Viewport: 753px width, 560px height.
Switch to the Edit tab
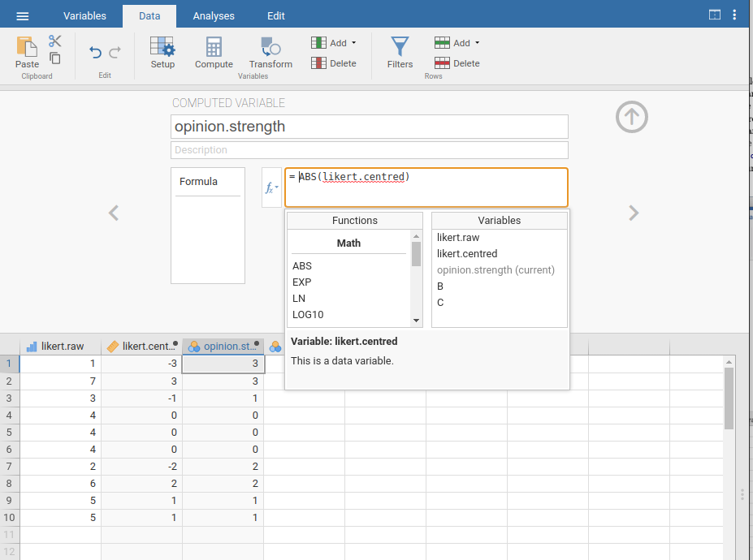(275, 16)
